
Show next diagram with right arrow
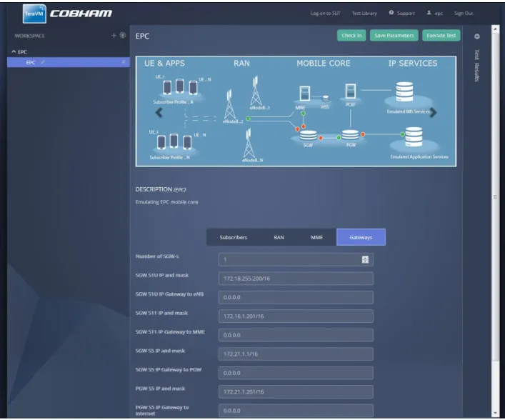[x=434, y=112]
